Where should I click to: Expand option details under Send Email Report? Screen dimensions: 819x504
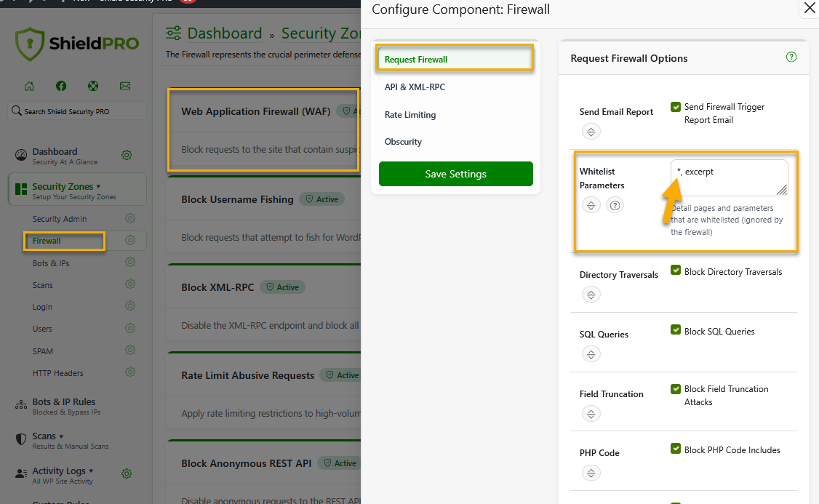point(591,132)
